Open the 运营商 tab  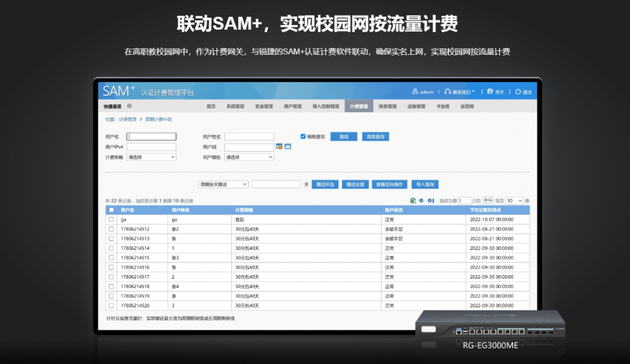pos(467,106)
